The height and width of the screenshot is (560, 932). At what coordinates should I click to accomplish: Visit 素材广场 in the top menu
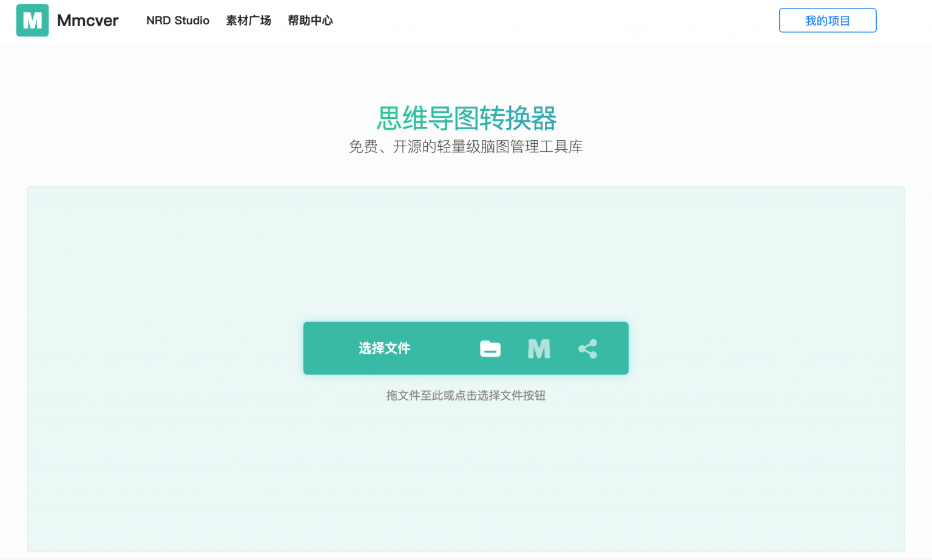click(x=248, y=20)
